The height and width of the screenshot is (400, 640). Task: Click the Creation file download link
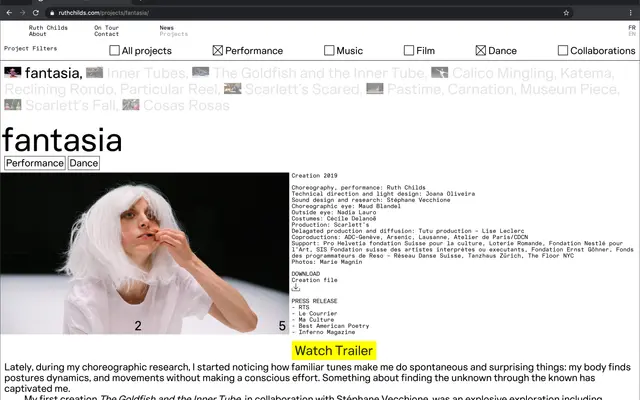[x=314, y=280]
